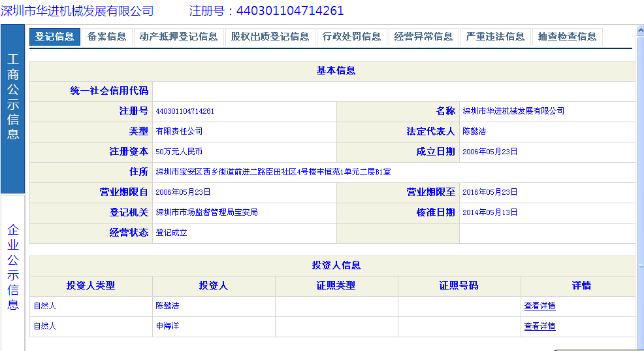Viewport: 644px width, 351px height.
Task: Click the 投资人 column header
Action: (x=214, y=286)
